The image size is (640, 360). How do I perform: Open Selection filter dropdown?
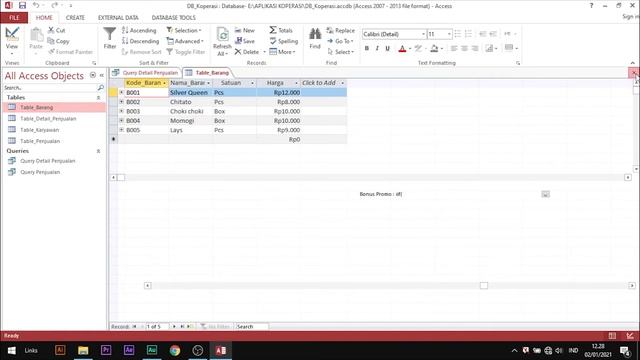pos(184,30)
